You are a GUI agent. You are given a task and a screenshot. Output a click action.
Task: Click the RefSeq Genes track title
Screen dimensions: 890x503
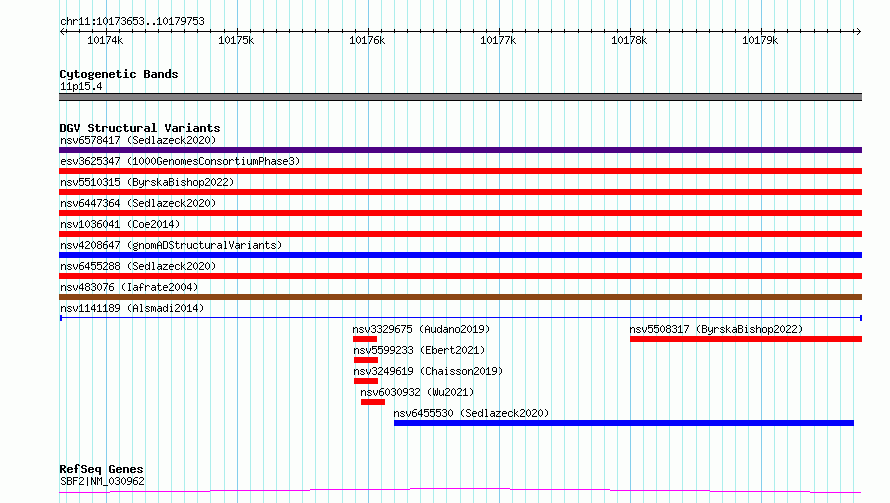pos(101,469)
